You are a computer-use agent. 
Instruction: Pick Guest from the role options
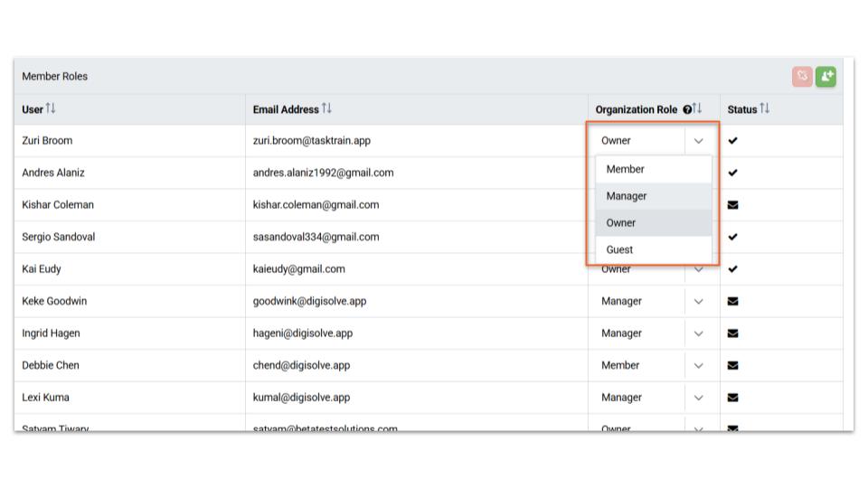(x=619, y=249)
